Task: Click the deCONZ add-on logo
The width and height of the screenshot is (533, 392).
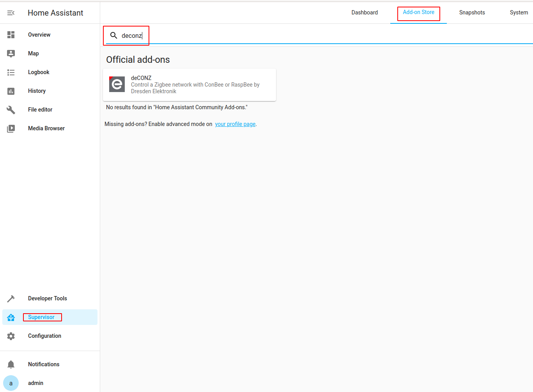Action: (x=117, y=84)
